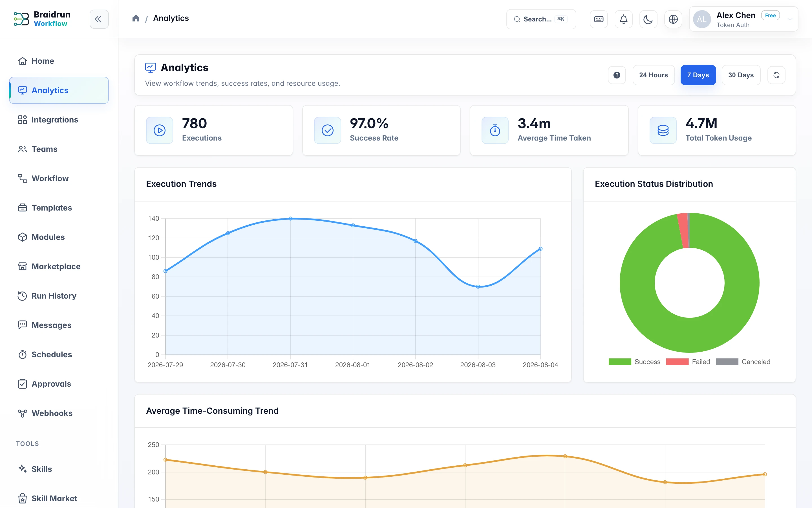Refresh analytics data
Viewport: 812px width, 508px height.
[776, 75]
